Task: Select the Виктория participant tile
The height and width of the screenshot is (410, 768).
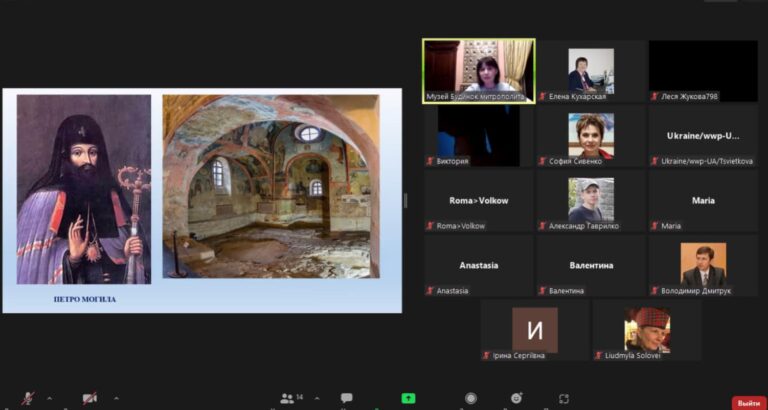Action: [479, 136]
